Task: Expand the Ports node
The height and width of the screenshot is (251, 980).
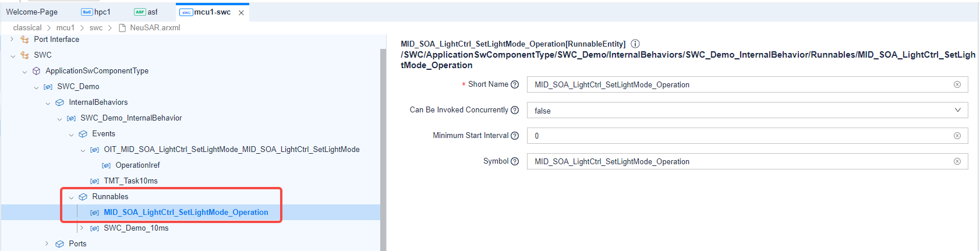Action: [x=47, y=244]
